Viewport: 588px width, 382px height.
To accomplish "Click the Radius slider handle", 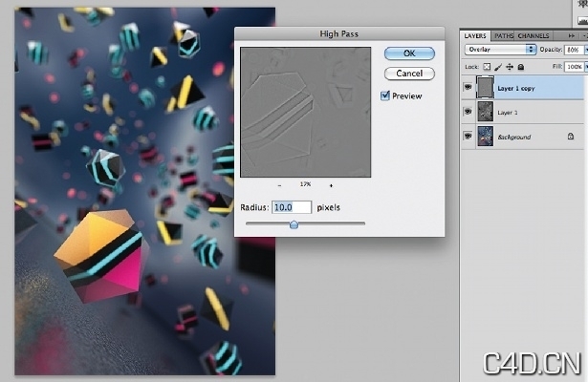I will (x=294, y=224).
